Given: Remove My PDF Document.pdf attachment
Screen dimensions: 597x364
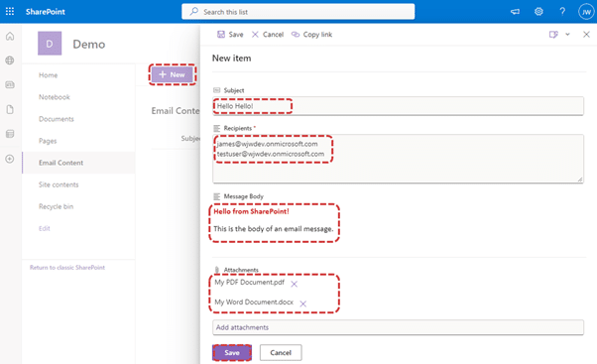Looking at the screenshot, I should [294, 284].
